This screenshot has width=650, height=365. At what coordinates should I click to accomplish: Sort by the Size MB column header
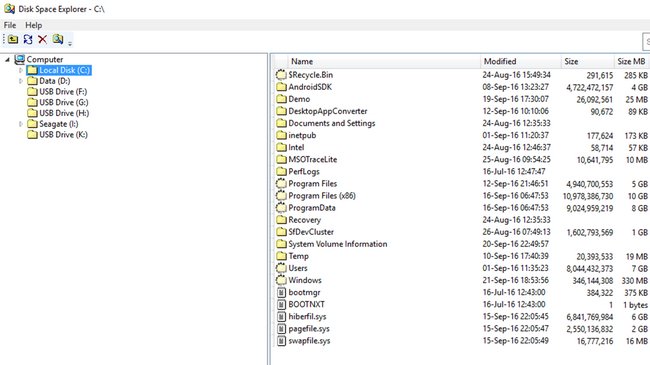[x=632, y=61]
